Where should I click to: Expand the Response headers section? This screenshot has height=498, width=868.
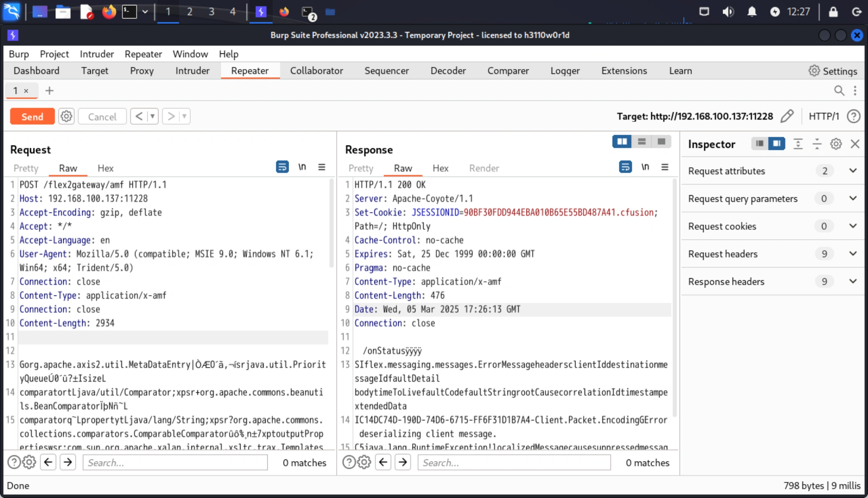[x=853, y=281]
